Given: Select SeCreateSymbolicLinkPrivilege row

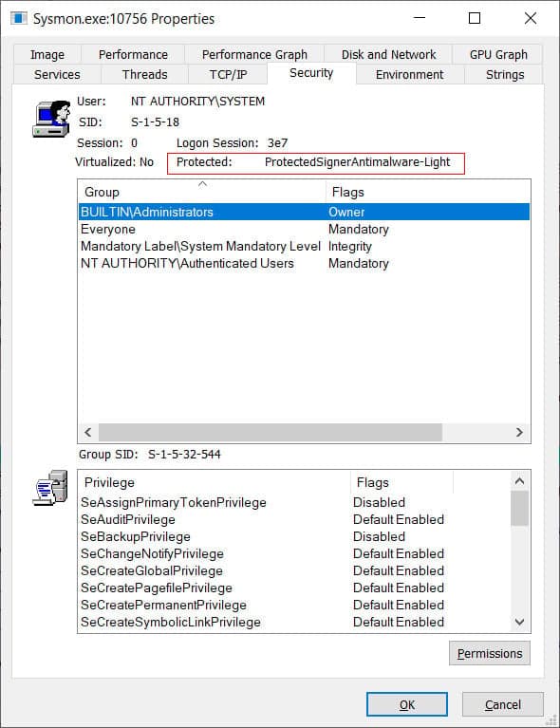Looking at the screenshot, I should click(294, 622).
